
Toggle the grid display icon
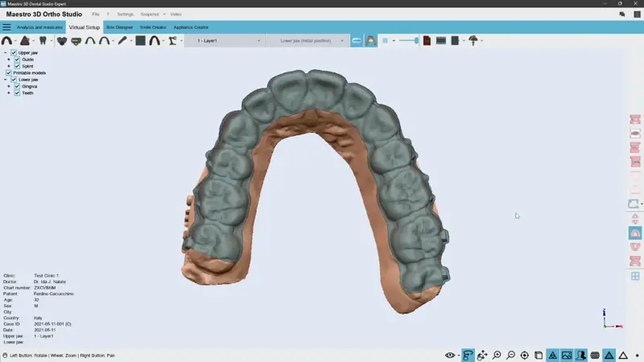click(595, 356)
